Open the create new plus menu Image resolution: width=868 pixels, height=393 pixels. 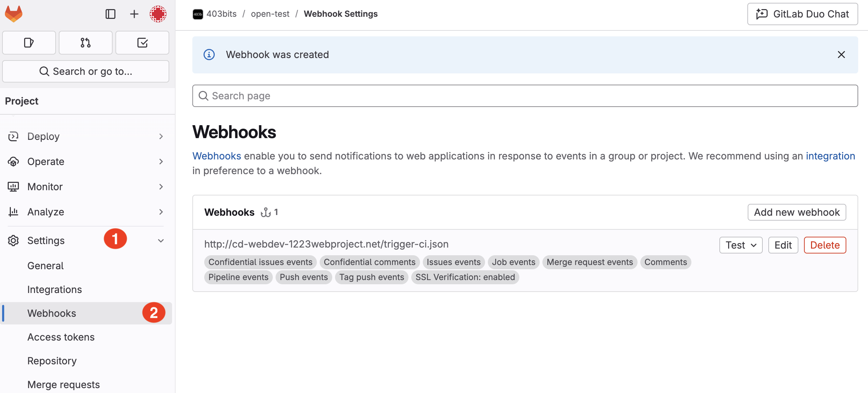pyautogui.click(x=134, y=14)
